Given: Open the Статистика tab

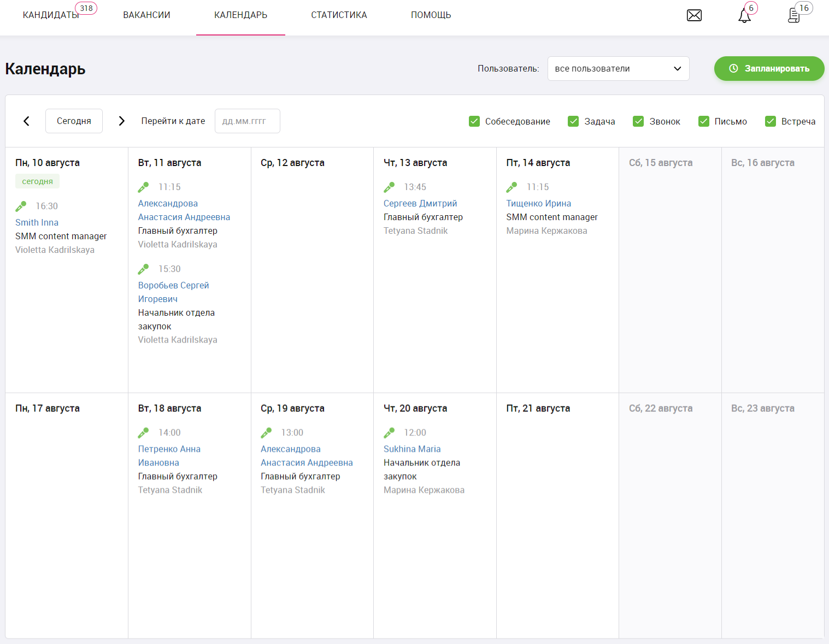Looking at the screenshot, I should click(x=339, y=15).
